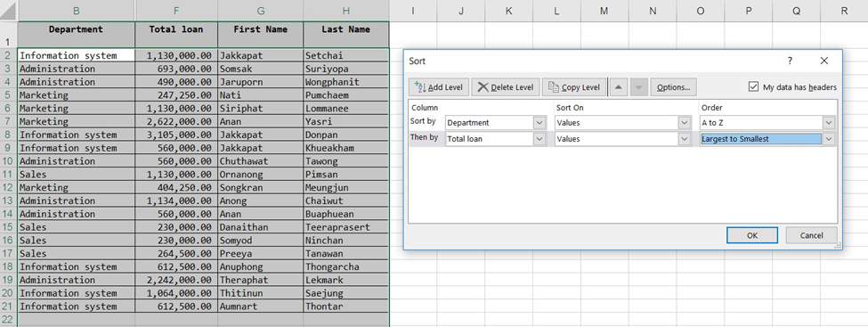Image resolution: width=868 pixels, height=327 pixels.
Task: Click first name cell Thitinun
Action: click(260, 293)
